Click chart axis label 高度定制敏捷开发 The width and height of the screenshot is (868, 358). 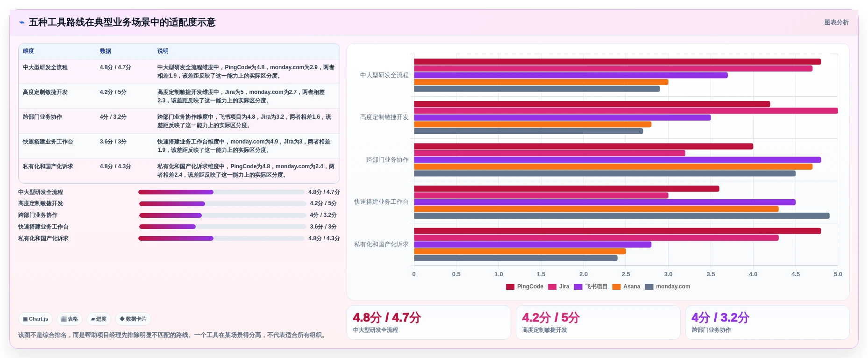coord(384,117)
